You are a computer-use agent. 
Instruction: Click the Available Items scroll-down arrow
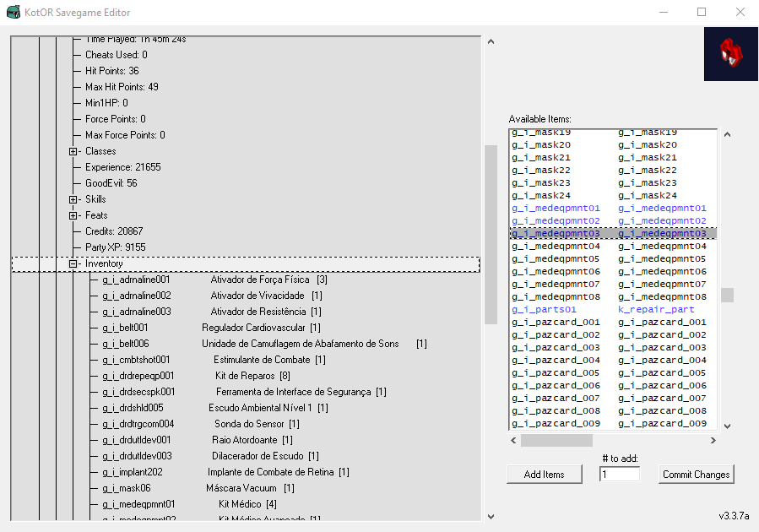click(727, 426)
